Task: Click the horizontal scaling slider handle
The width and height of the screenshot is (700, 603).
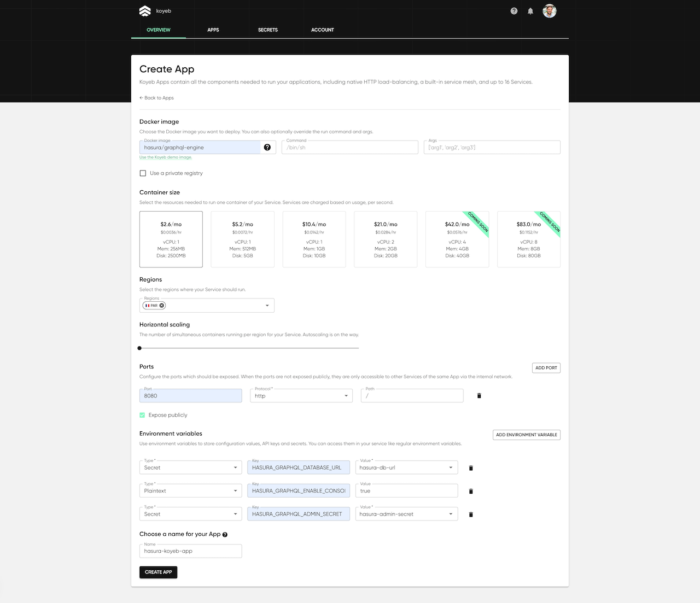Action: tap(140, 348)
